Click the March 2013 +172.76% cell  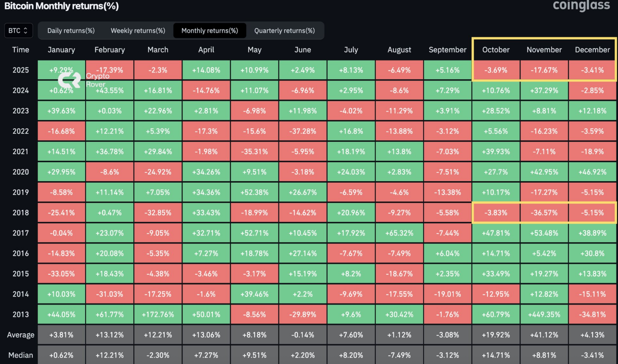[x=158, y=314]
